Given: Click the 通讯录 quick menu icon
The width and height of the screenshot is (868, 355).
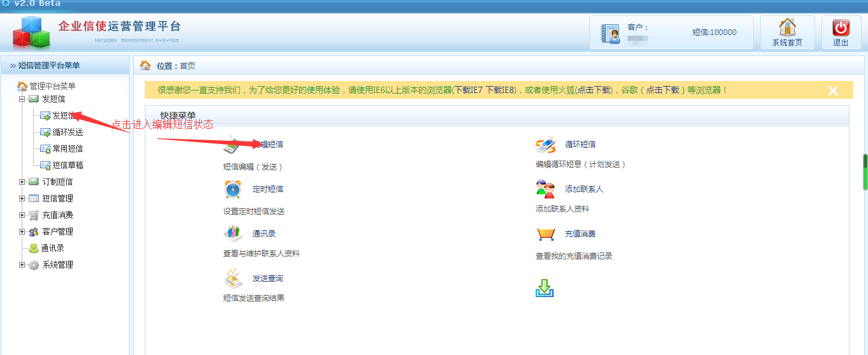Looking at the screenshot, I should pos(233,233).
